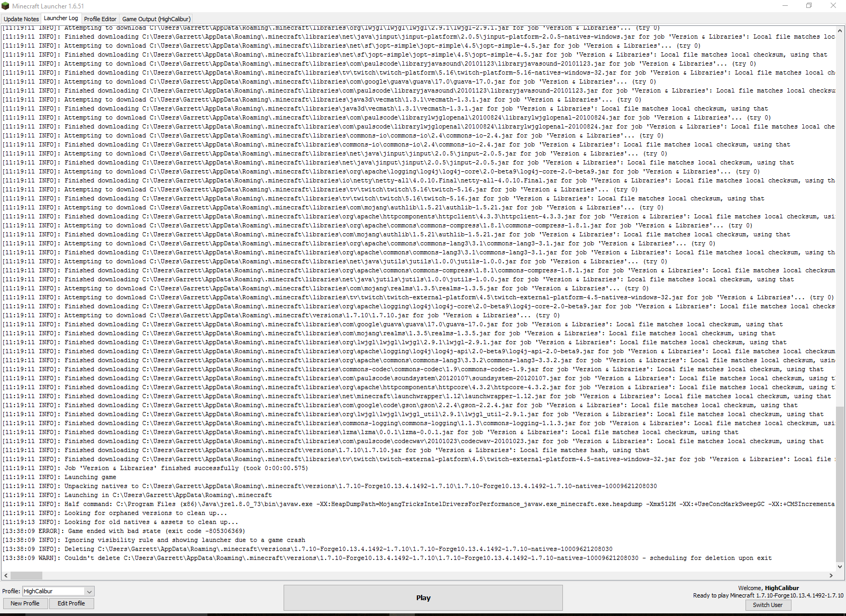Click the scroll-right arrow of the log
The width and height of the screenshot is (846, 616).
tap(831, 575)
